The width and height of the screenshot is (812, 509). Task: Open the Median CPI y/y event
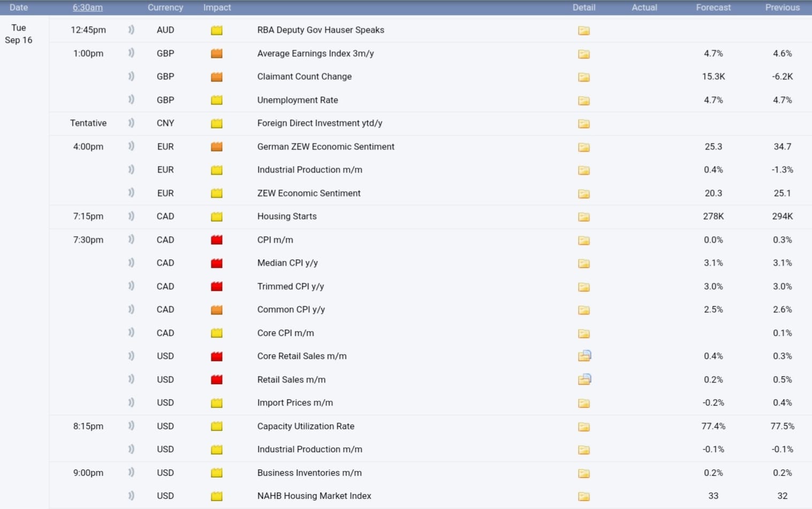pyautogui.click(x=287, y=263)
